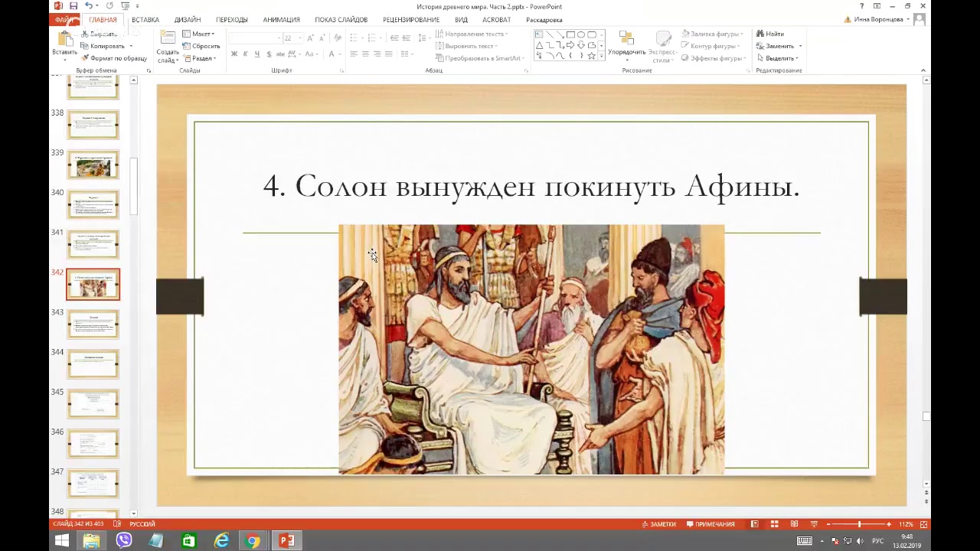Reset slide layout with Сбросить
This screenshot has height=551, width=980.
tap(201, 46)
